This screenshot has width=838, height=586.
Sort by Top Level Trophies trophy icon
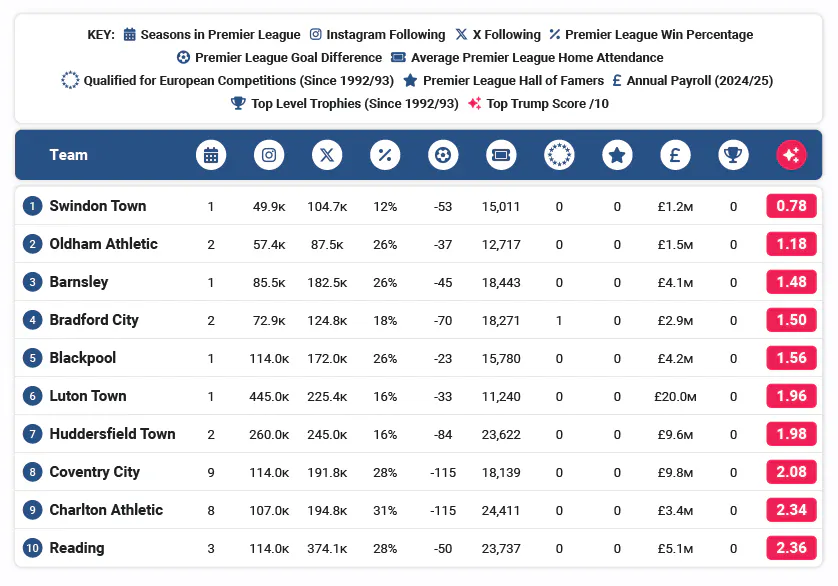tap(733, 155)
